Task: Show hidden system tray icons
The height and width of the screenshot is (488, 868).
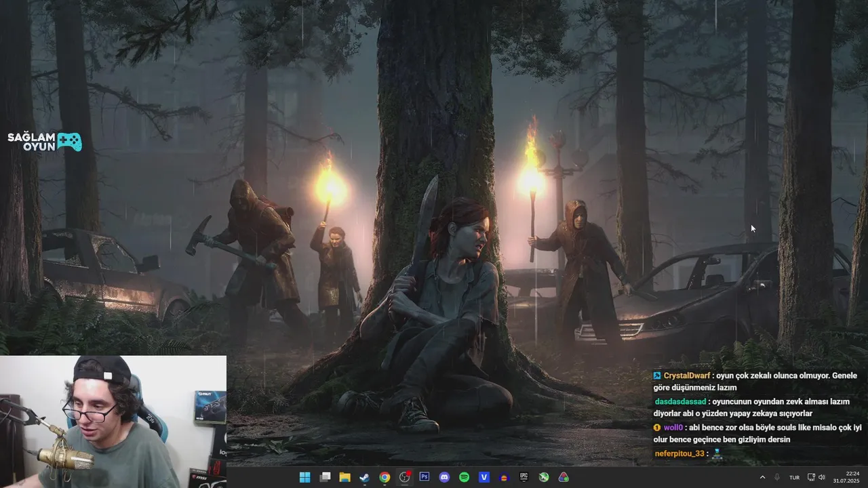Action: 762,477
